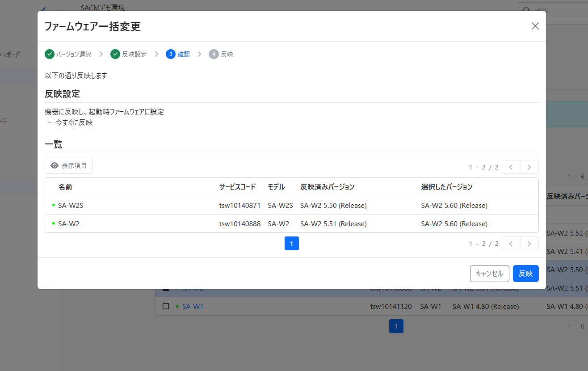Click the 反映 step number 4
Image resolution: width=588 pixels, height=371 pixels.
221,54
